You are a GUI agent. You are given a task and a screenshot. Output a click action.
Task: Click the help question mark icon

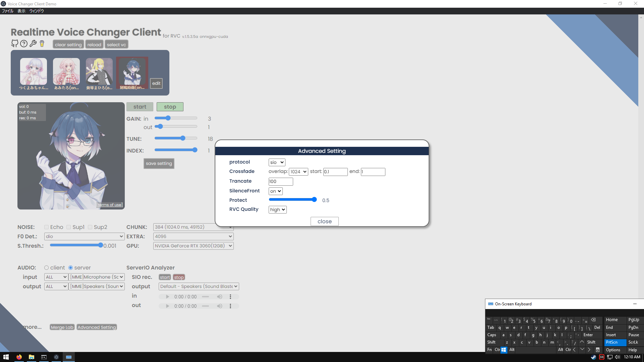coord(24,44)
